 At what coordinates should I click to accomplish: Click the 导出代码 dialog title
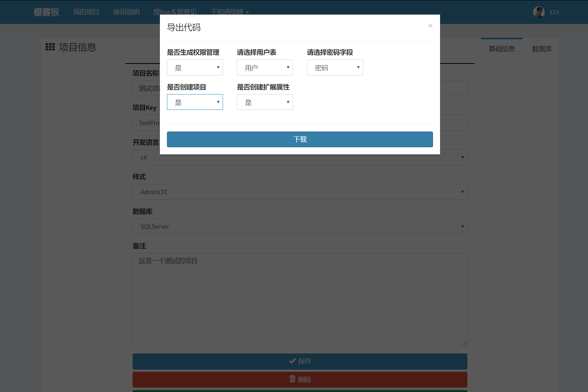pos(183,27)
